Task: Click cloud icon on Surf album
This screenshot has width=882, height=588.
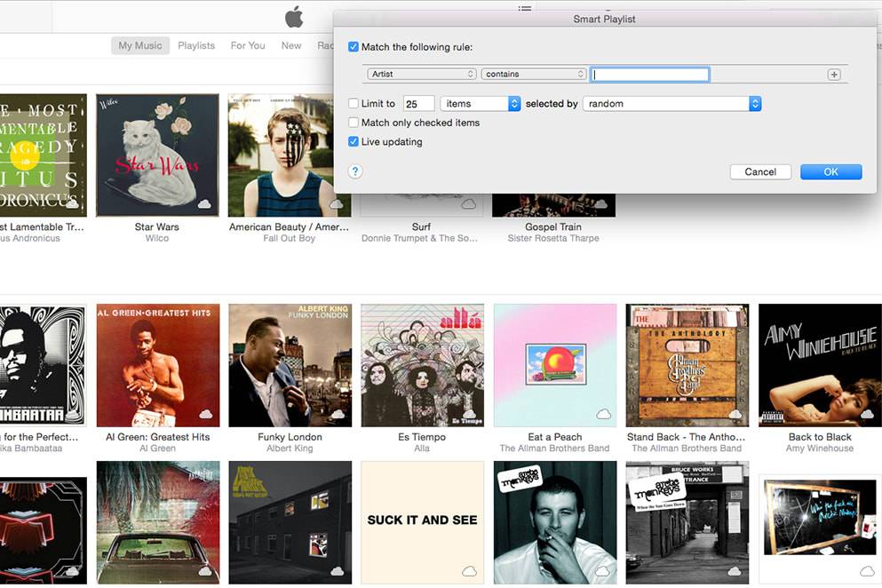Action: 469,203
